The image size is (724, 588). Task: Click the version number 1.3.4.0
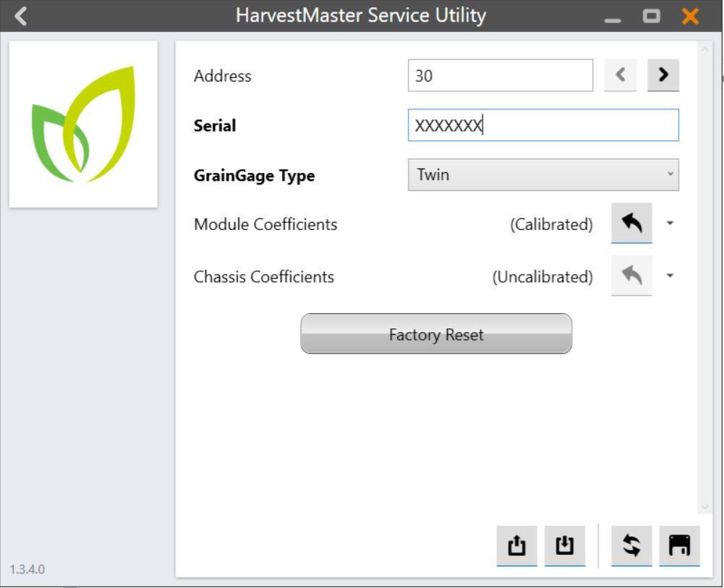27,569
